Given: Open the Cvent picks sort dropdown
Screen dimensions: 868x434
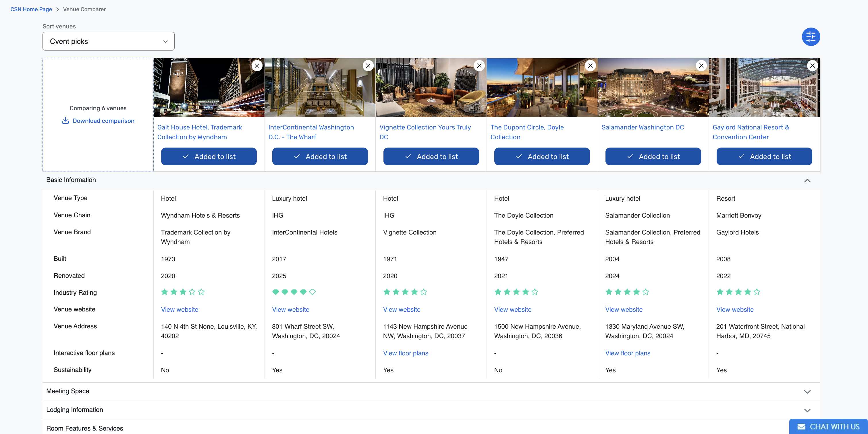Looking at the screenshot, I should click(109, 41).
